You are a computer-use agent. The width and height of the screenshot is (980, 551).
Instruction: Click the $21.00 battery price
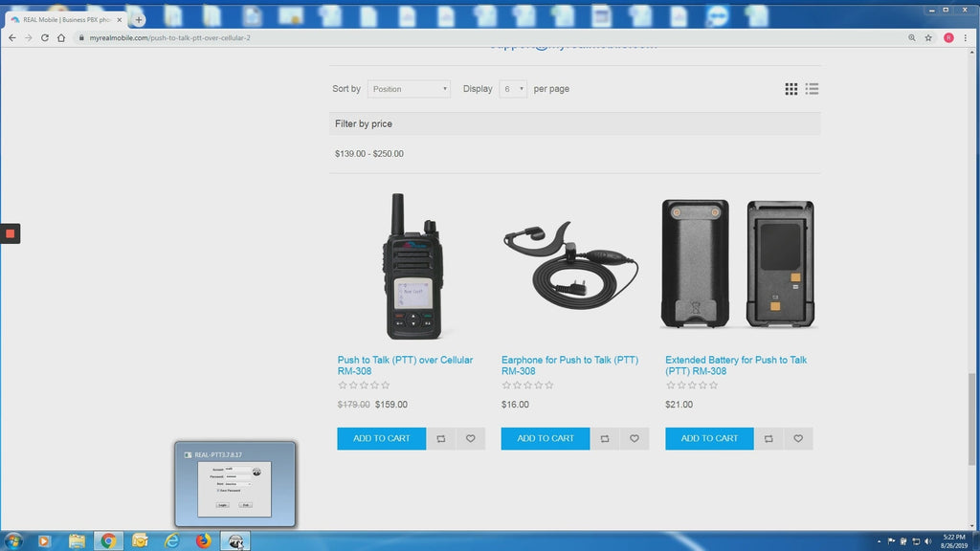click(679, 405)
